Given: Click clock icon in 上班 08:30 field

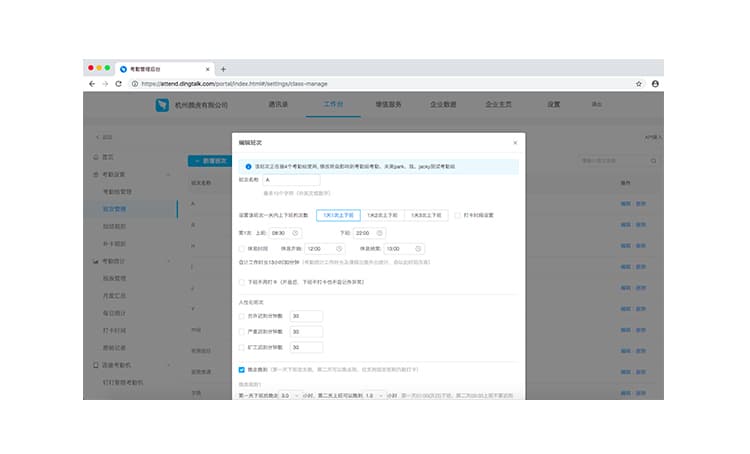Looking at the screenshot, I should pos(295,232).
